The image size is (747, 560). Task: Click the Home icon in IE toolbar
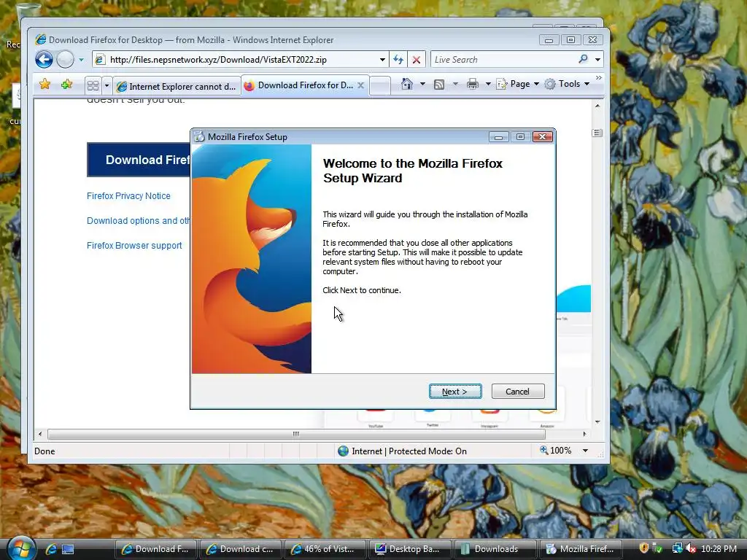pos(407,85)
